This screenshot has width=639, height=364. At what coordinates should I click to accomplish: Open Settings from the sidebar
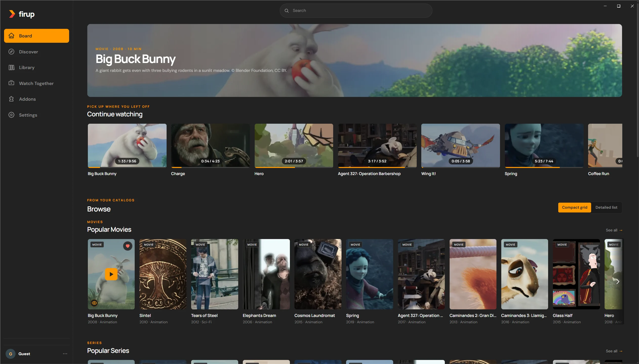point(36,115)
